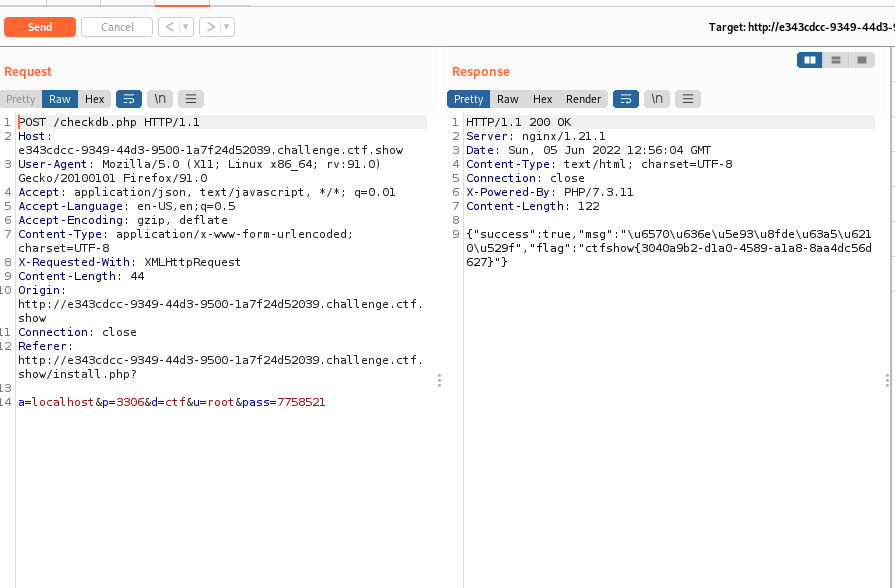895x588 pixels.
Task: Click the Request panel heading
Action: (27, 71)
